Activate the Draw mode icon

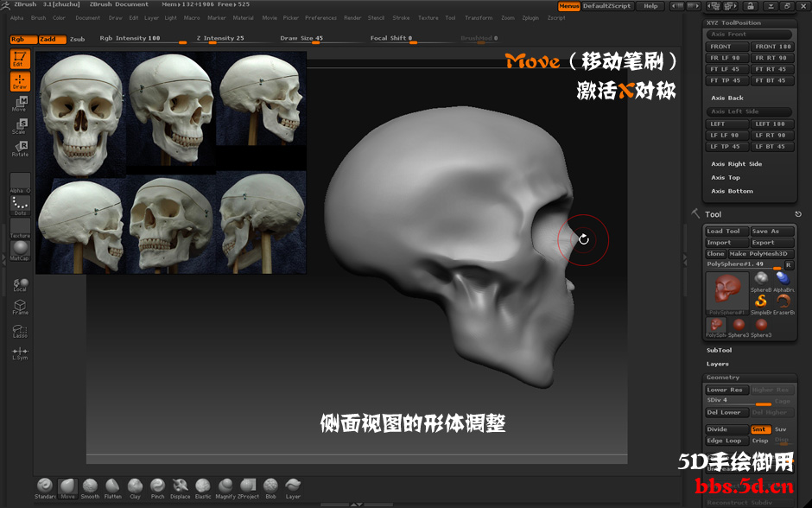click(20, 82)
